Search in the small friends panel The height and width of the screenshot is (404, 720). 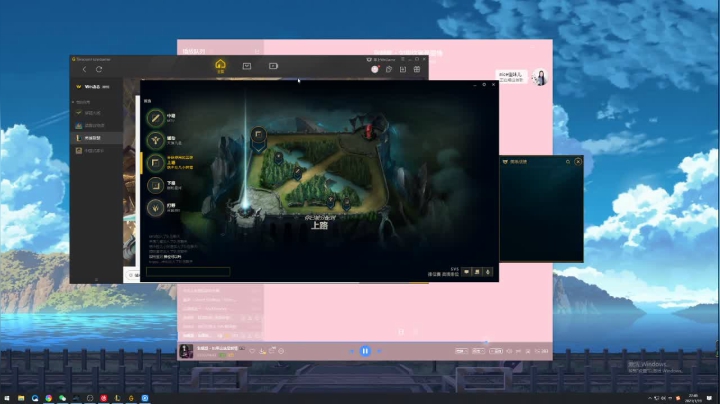(568, 162)
